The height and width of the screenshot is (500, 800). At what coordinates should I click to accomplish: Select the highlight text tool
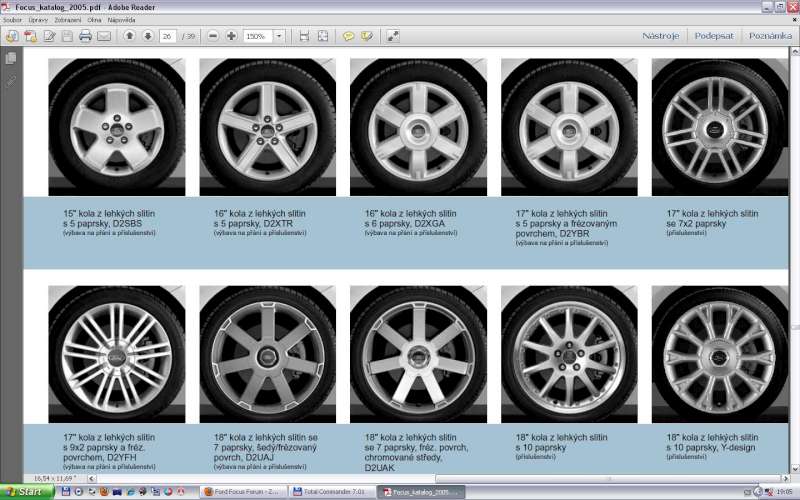click(x=367, y=36)
